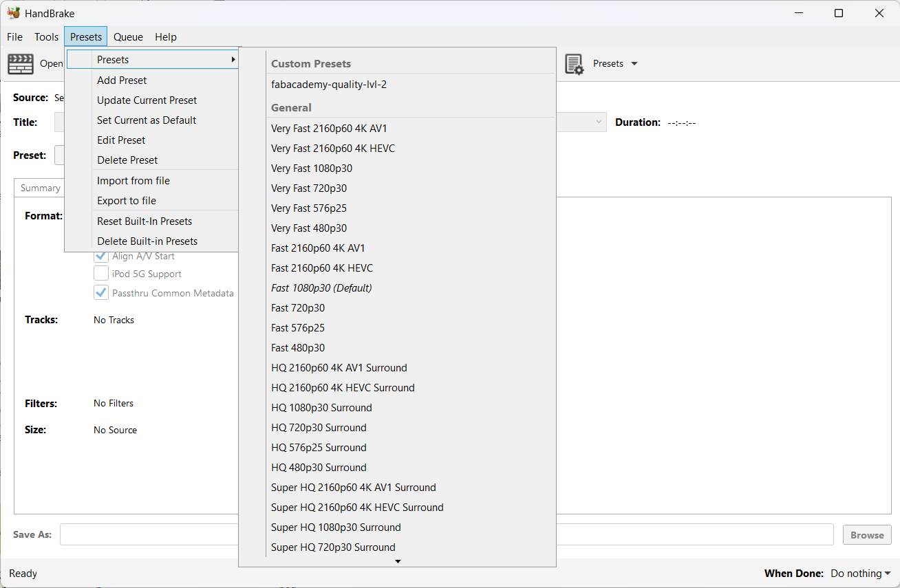Select custom preset fabacademy-quality-lvl-2
Viewport: 900px width, 588px height.
tap(397, 85)
